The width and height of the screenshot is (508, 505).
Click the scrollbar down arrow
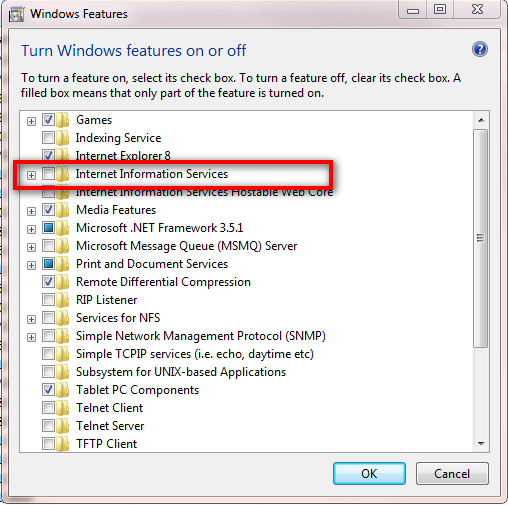tap(481, 444)
